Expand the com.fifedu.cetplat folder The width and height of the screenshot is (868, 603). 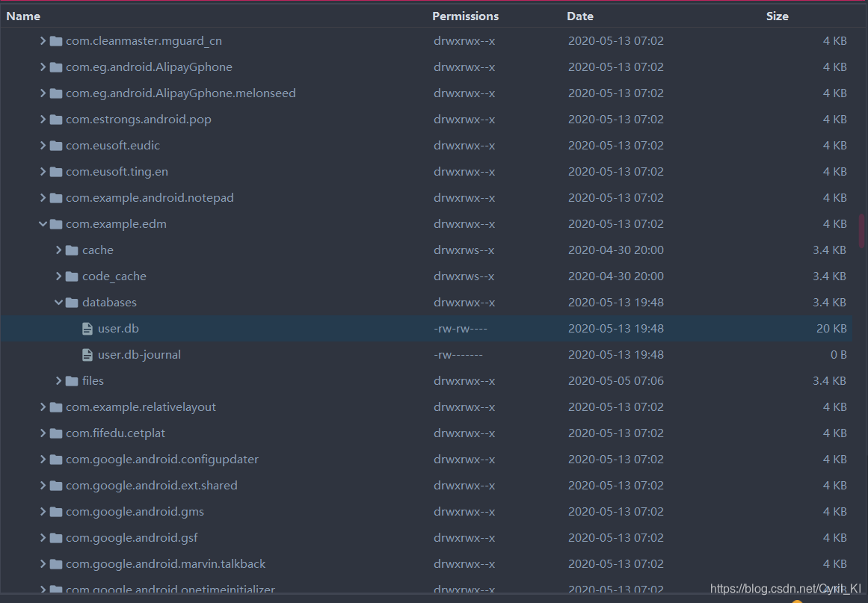point(43,433)
